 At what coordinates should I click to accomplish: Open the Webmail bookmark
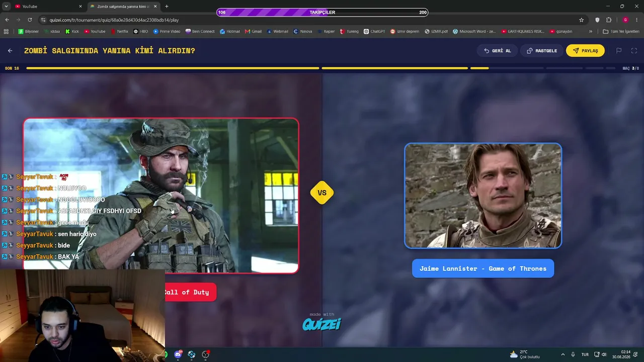(278, 31)
